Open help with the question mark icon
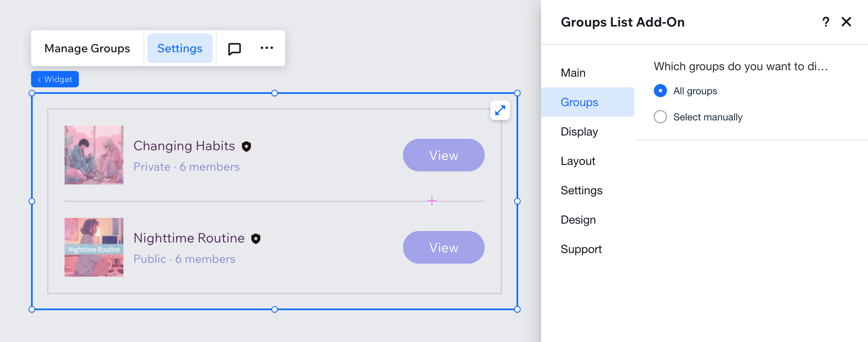868x342 pixels. click(x=825, y=22)
